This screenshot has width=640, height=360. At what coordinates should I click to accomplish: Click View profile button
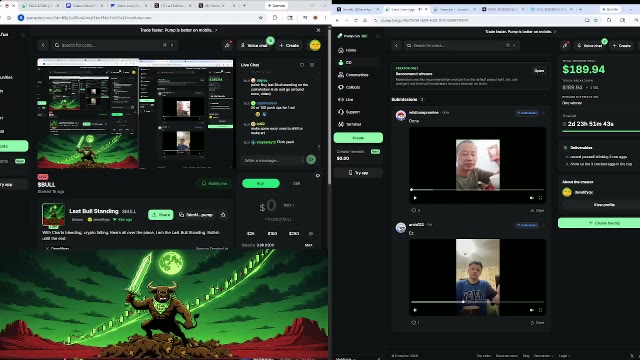tap(604, 204)
